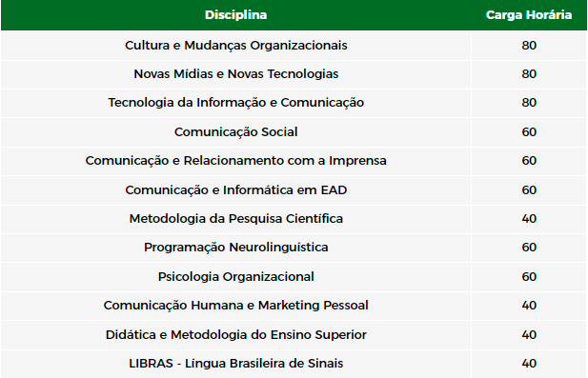
Task: Click Metodologia da Pesquisa Científica
Action: [x=236, y=218]
